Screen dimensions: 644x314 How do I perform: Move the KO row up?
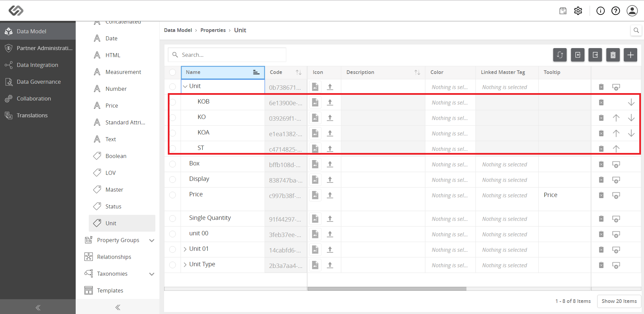click(x=616, y=118)
